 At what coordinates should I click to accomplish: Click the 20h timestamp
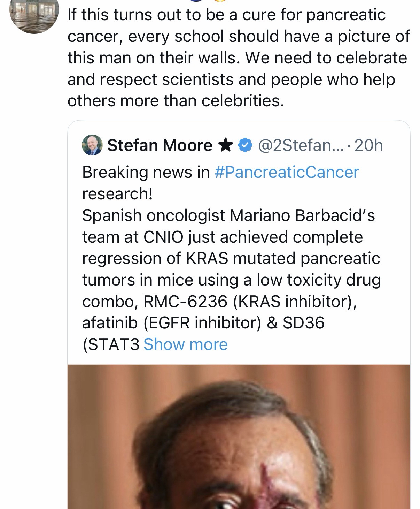pos(368,145)
